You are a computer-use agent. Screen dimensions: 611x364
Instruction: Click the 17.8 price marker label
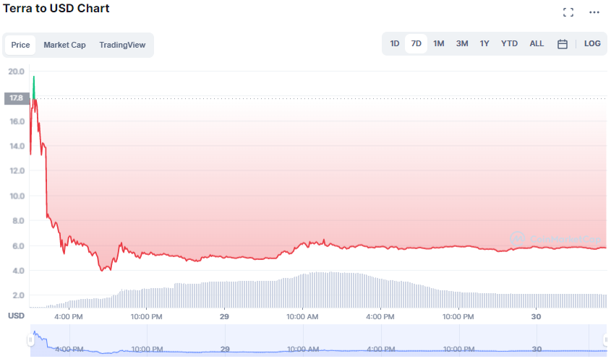click(17, 98)
